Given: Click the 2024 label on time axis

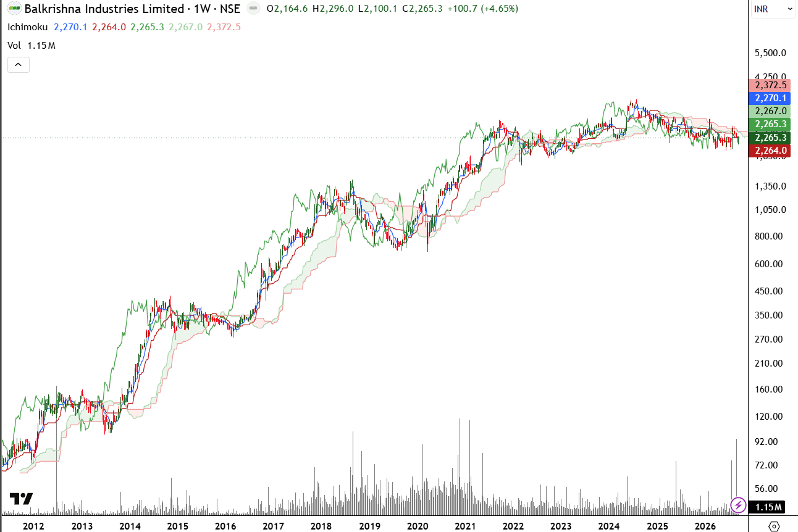Looking at the screenshot, I should tap(609, 526).
